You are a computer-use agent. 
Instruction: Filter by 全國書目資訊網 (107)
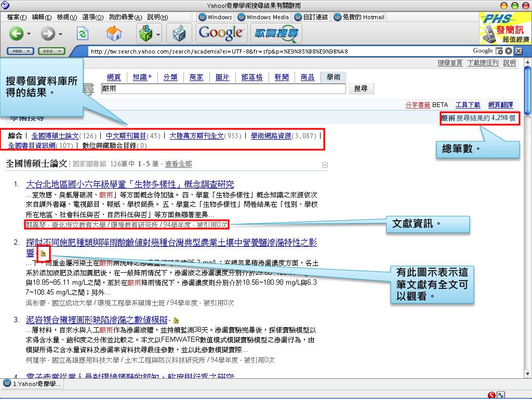coord(32,145)
